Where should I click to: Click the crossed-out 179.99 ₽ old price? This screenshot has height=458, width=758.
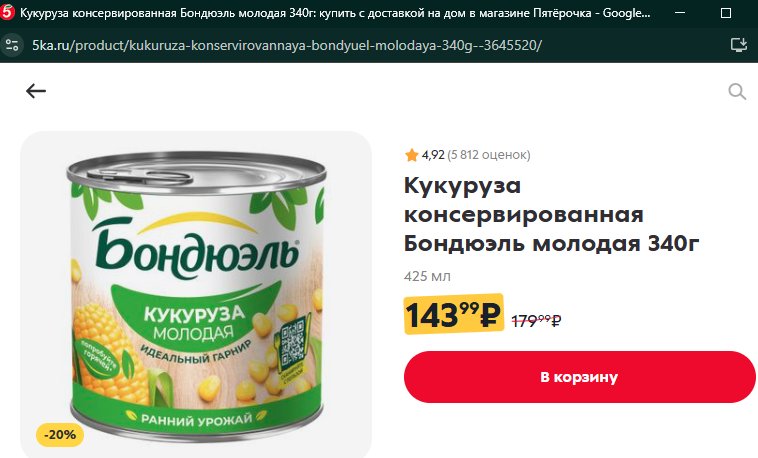coord(536,320)
